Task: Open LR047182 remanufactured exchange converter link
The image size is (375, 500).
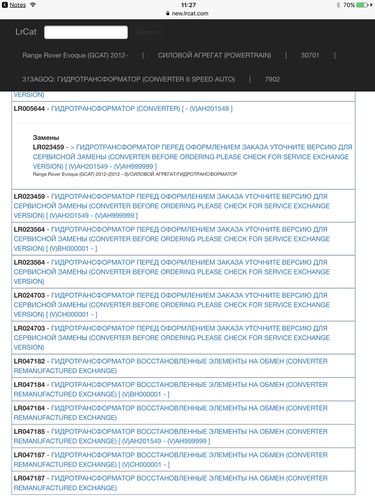Action: pyautogui.click(x=171, y=366)
